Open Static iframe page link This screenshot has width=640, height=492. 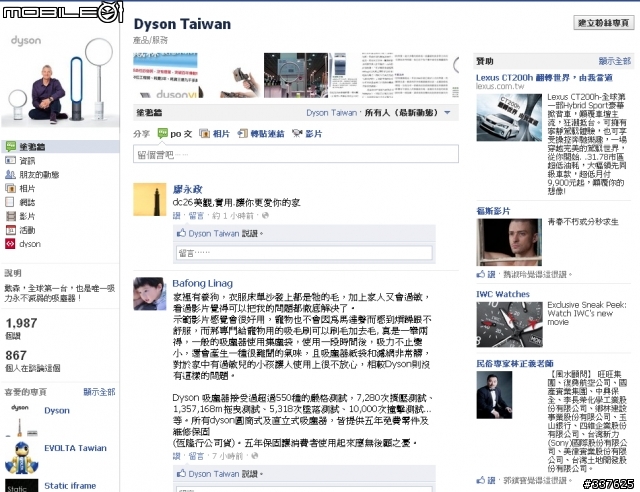(x=70, y=485)
